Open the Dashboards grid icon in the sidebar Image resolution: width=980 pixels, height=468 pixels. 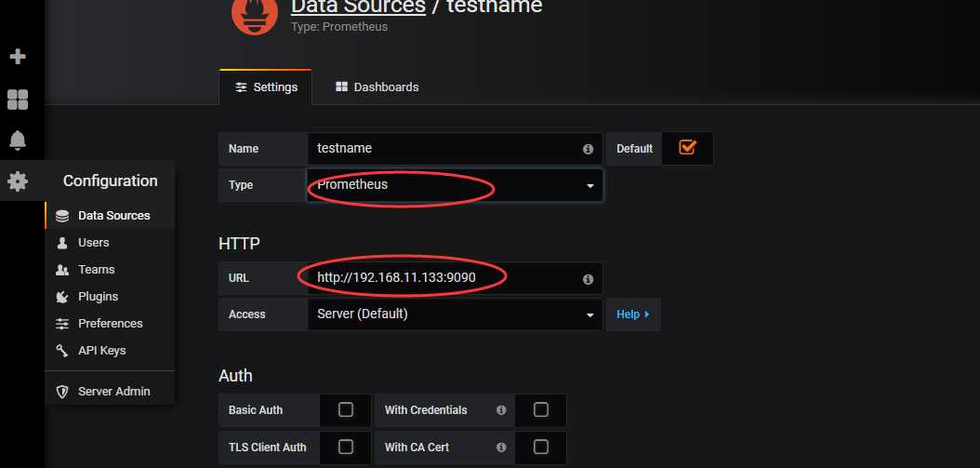(x=18, y=99)
